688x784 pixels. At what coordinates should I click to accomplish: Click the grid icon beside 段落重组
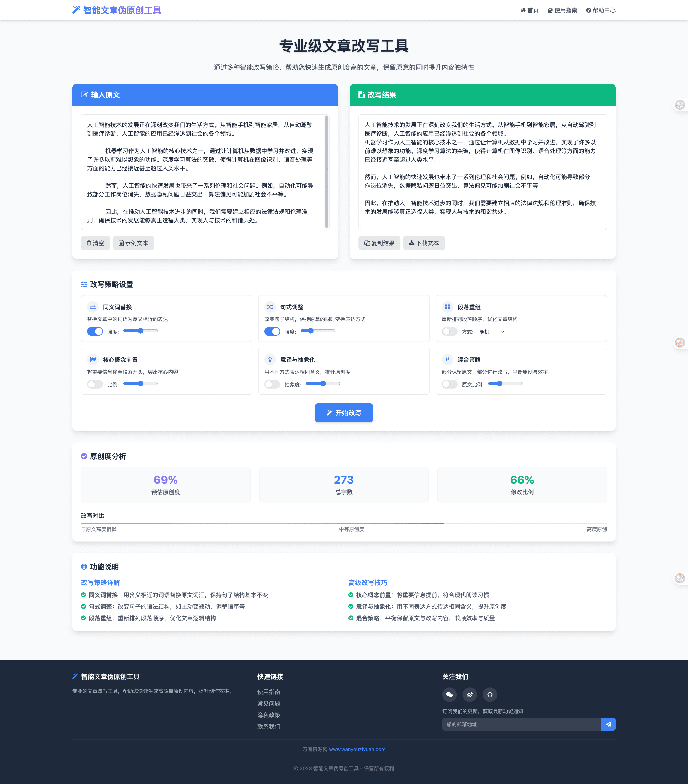pyautogui.click(x=447, y=307)
